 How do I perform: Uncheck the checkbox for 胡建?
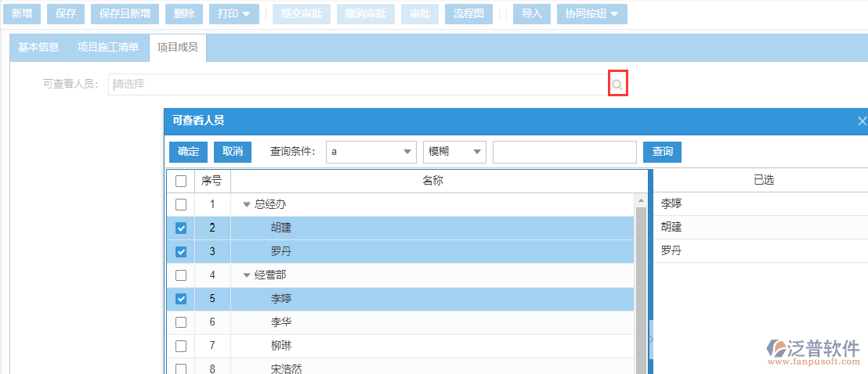tap(181, 228)
